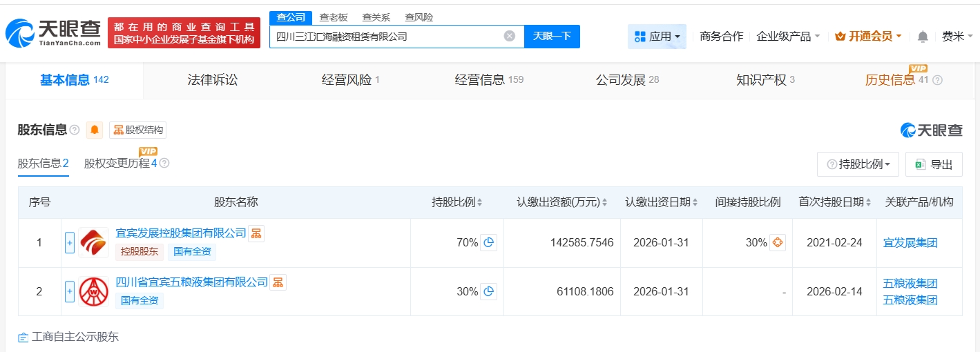Clear the search box with X icon

510,37
